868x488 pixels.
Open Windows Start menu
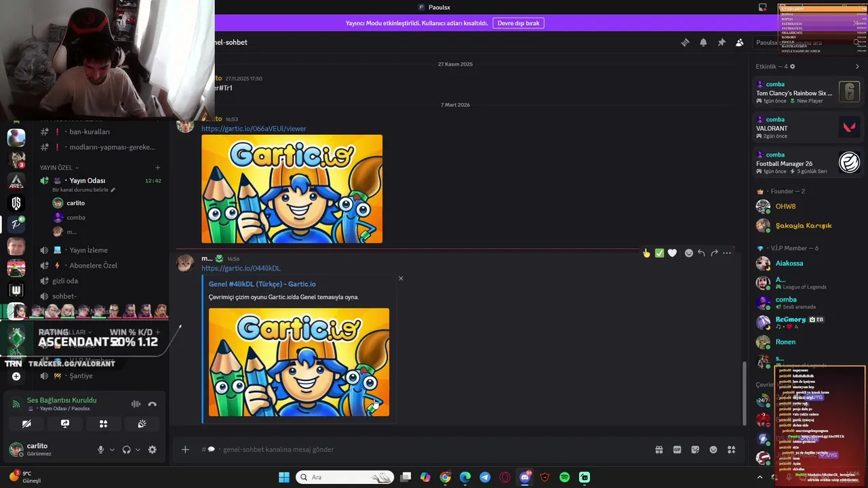[284, 477]
